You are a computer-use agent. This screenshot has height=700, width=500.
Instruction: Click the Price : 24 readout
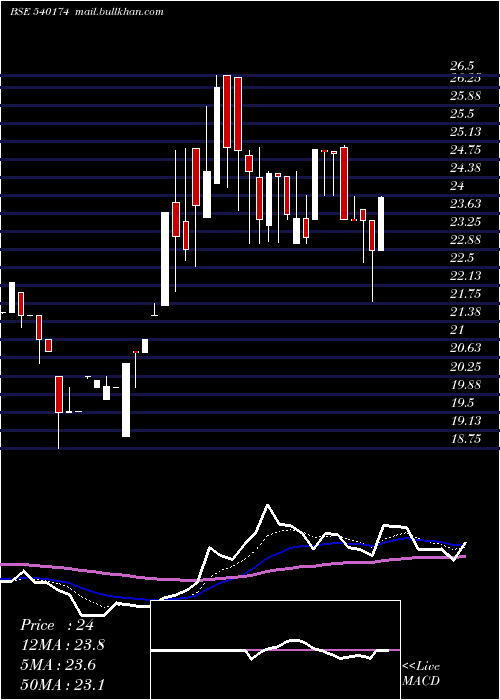point(57,625)
